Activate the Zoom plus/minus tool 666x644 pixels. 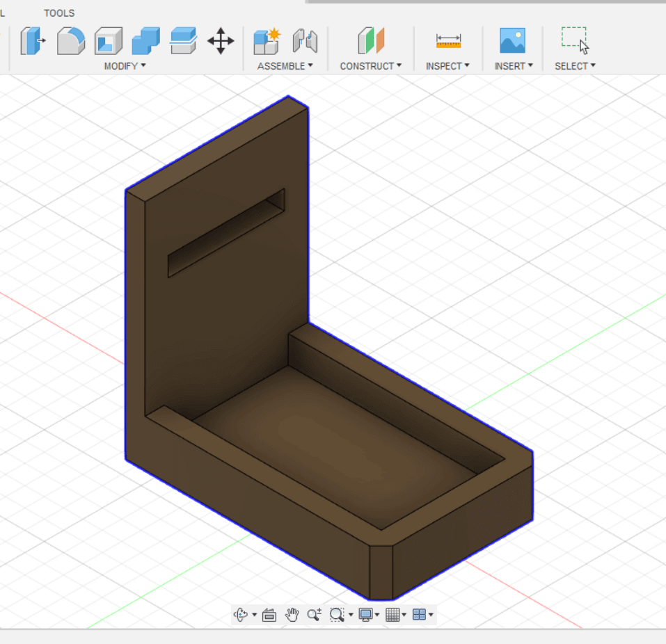pos(315,615)
